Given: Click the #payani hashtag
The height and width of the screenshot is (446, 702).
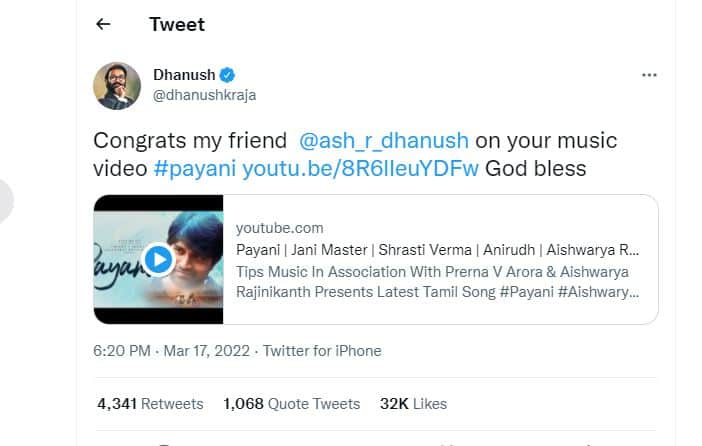Looking at the screenshot, I should 196,169.
